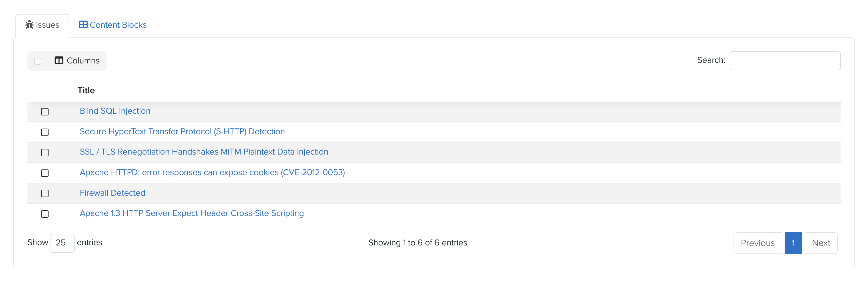The width and height of the screenshot is (868, 292).
Task: Click the Title column header
Action: [x=87, y=90]
